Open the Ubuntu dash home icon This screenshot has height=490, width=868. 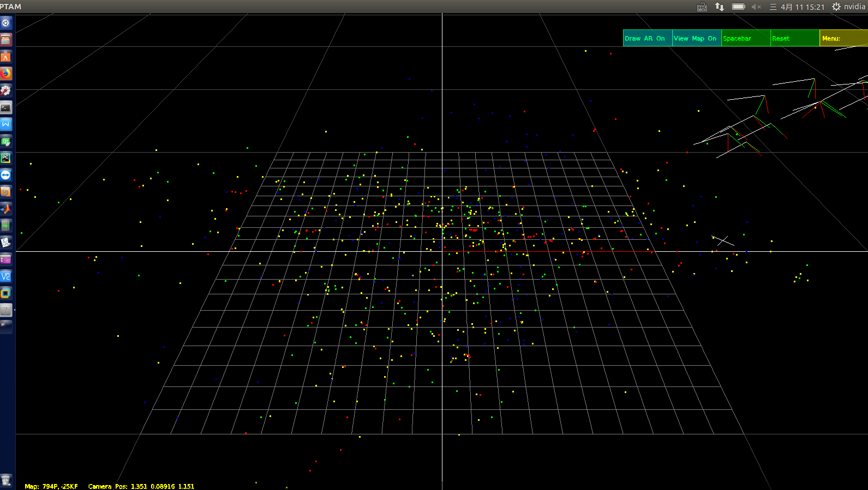5,23
